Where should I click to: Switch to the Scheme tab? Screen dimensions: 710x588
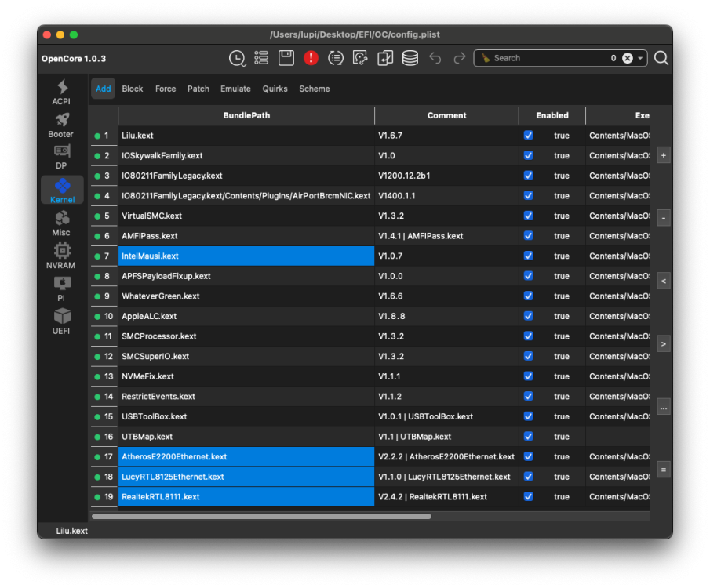point(315,89)
